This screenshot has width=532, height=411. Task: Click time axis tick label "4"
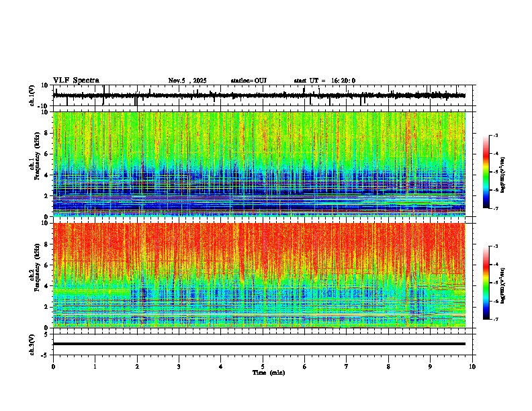221,367
